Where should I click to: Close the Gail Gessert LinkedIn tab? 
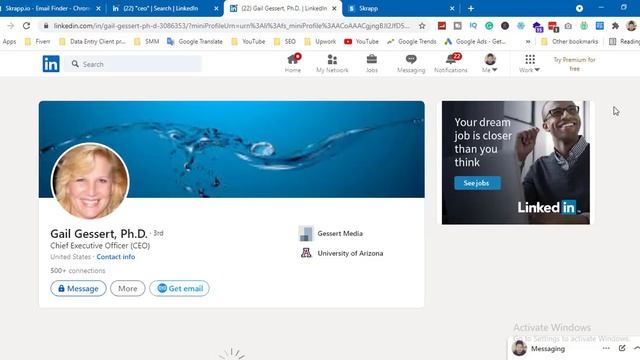point(334,8)
